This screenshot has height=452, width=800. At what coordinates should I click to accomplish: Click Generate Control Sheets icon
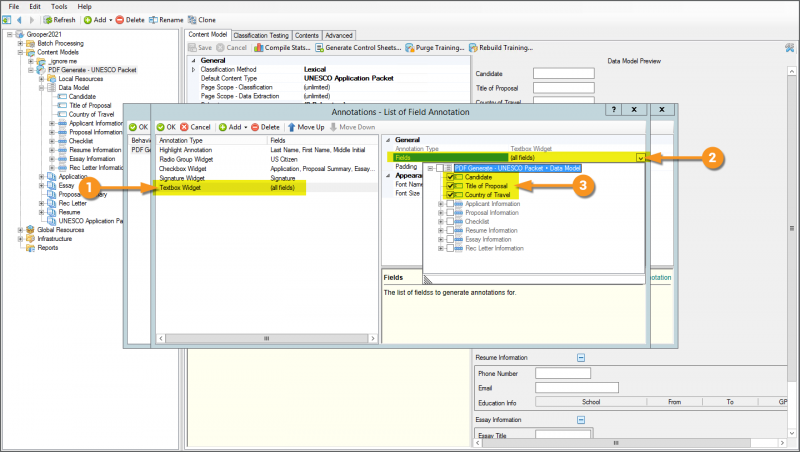[320, 47]
